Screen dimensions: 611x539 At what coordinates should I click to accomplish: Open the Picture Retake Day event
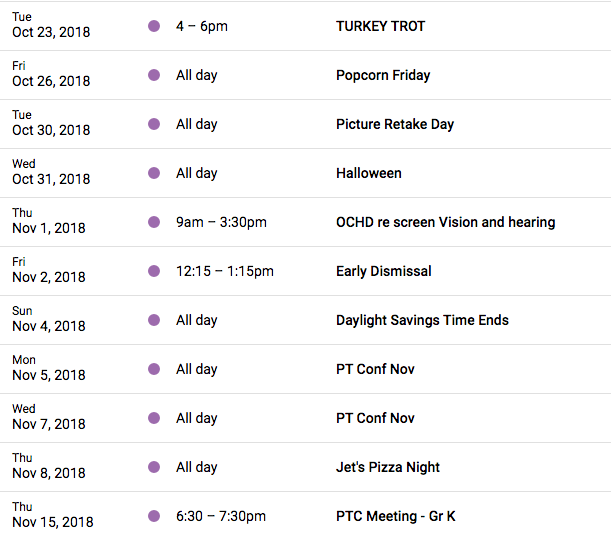pos(395,124)
